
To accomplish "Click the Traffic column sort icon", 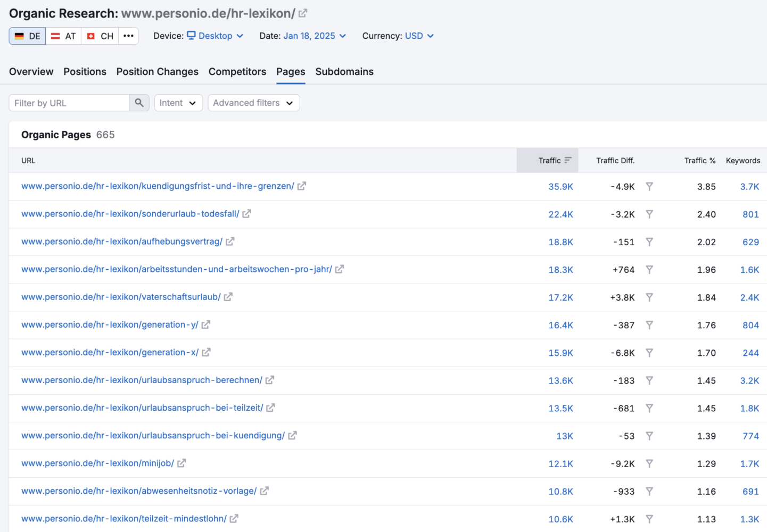I will 568,160.
